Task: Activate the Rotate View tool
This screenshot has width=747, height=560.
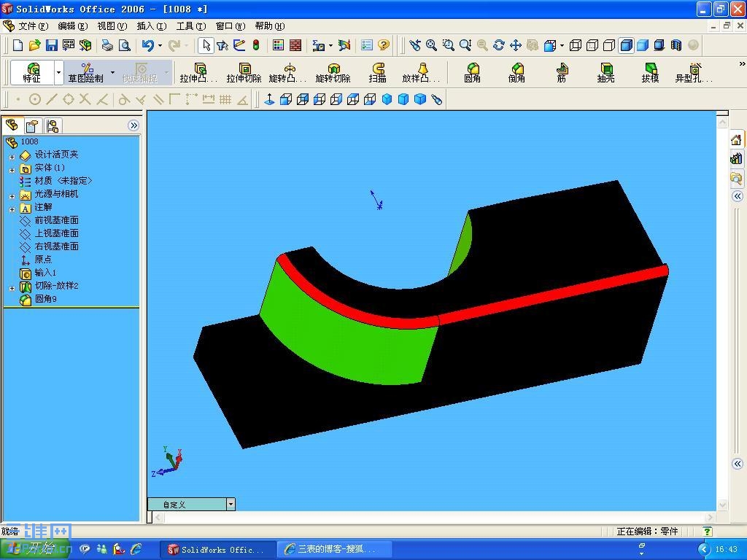Action: pos(499,45)
